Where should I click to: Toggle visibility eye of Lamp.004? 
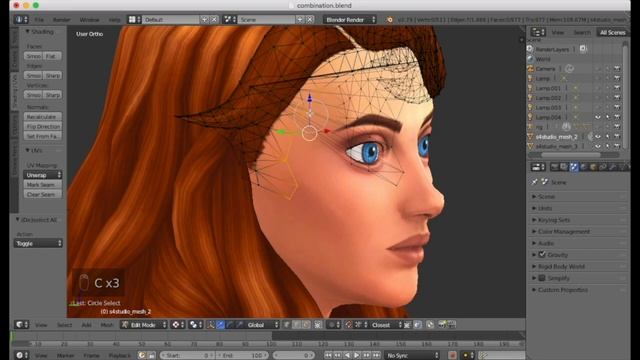(x=598, y=117)
